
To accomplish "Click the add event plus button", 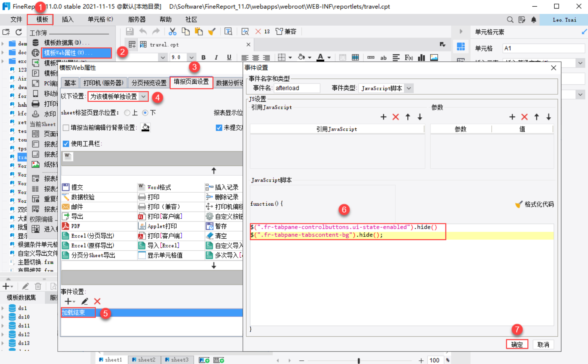I will click(x=68, y=301).
